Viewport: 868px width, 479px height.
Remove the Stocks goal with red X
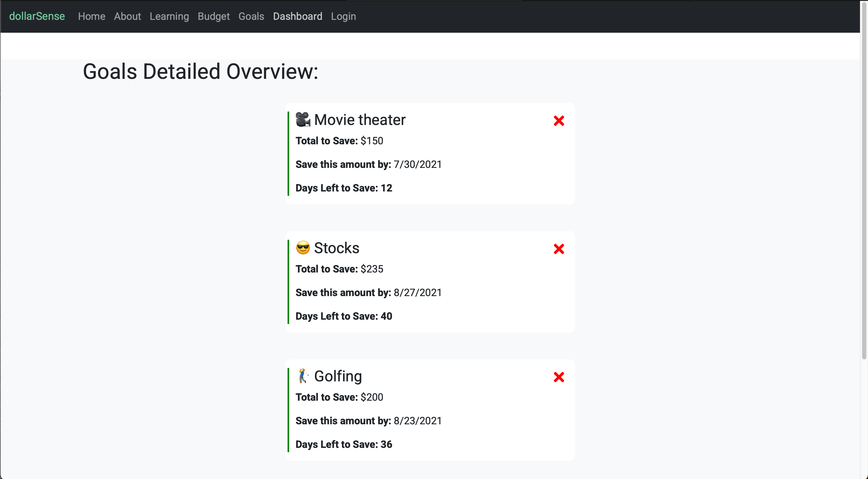559,249
